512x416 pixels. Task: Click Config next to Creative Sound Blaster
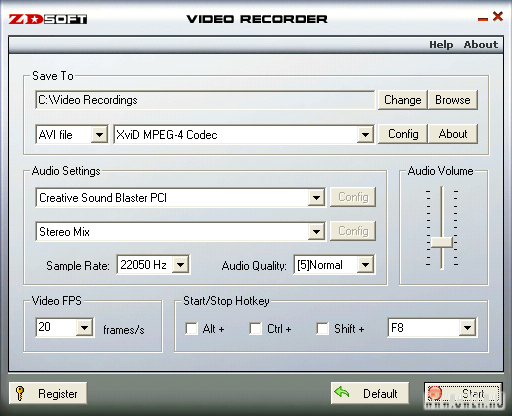[x=353, y=197]
